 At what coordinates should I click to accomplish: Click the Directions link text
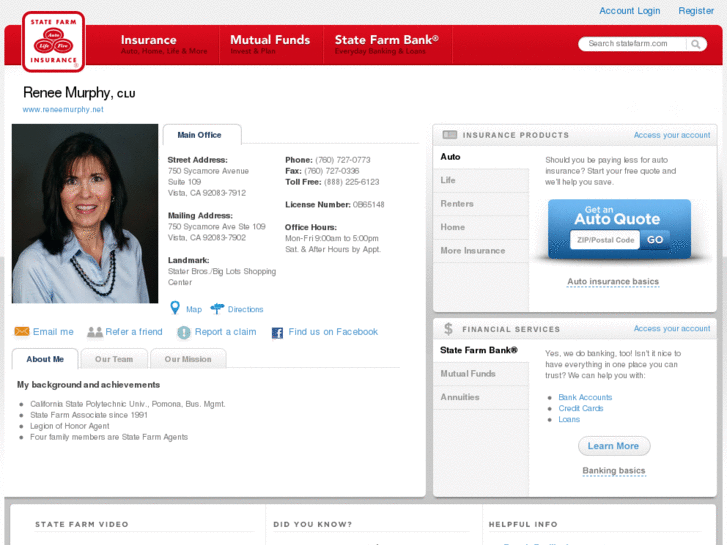tap(245, 309)
